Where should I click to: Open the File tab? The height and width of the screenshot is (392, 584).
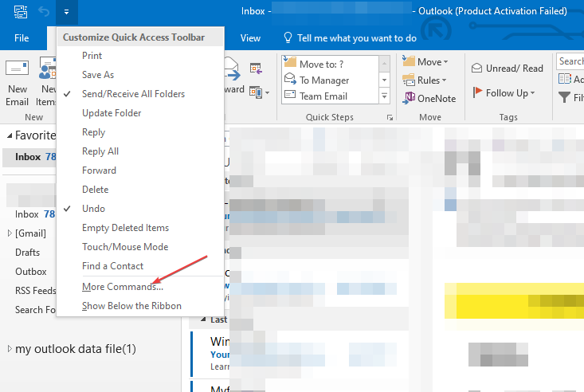tap(22, 38)
